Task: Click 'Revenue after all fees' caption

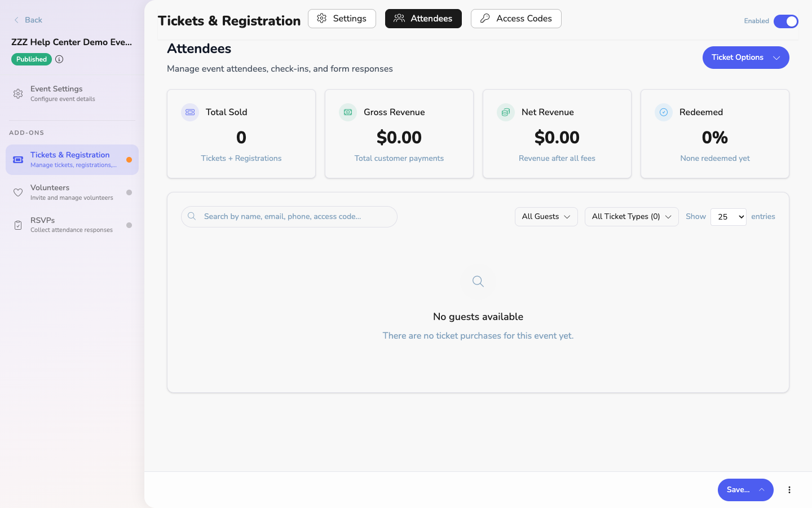Action: [x=557, y=159]
